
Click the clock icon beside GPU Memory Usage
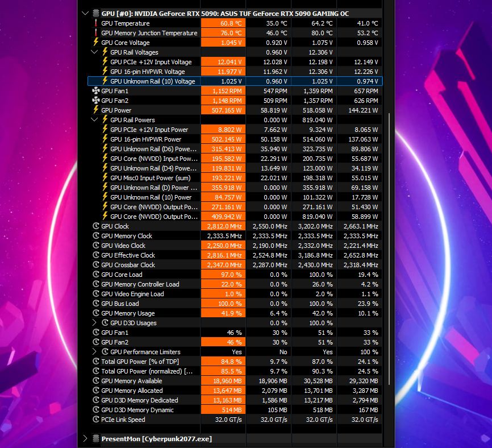96,313
